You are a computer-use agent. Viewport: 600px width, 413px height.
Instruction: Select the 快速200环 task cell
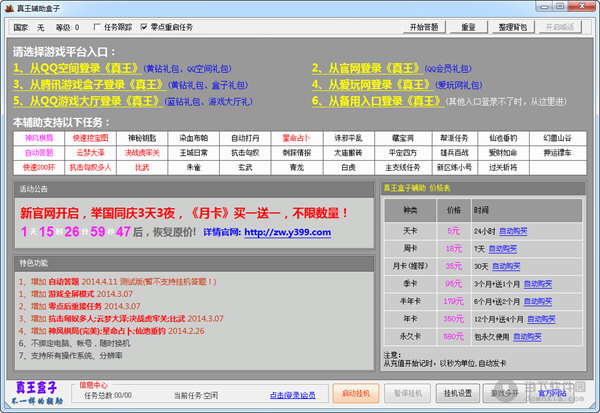point(39,168)
